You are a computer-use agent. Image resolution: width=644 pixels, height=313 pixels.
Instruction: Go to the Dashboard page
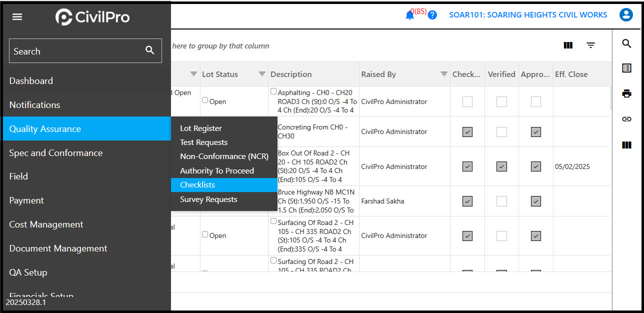[x=31, y=81]
